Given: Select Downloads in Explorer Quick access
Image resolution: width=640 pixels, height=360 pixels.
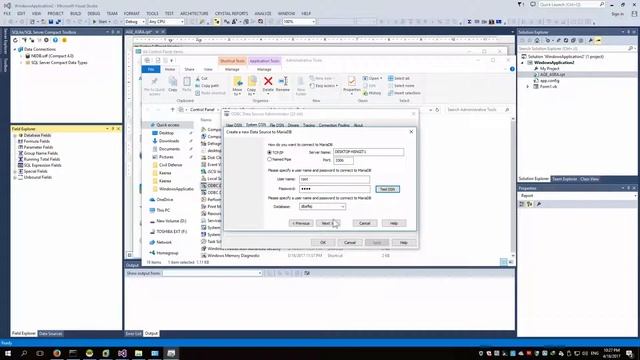Looking at the screenshot, I should click(x=169, y=141).
